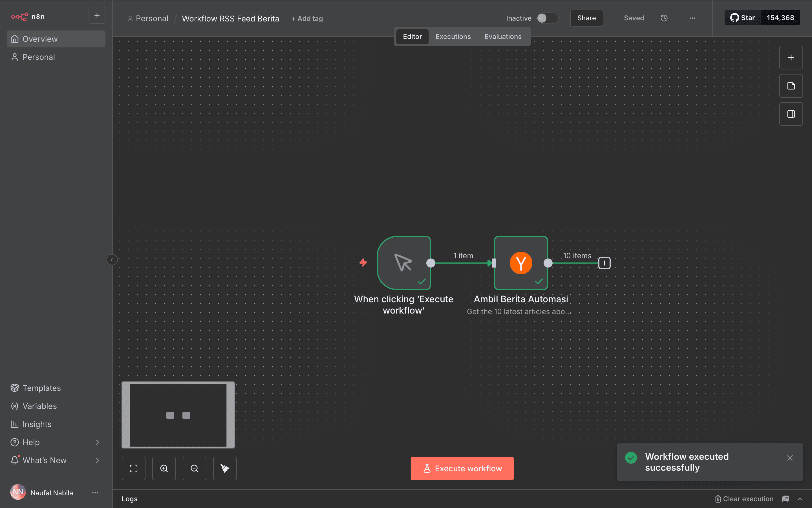The width and height of the screenshot is (812, 508).
Task: Expand the What's New submenu
Action: click(97, 460)
